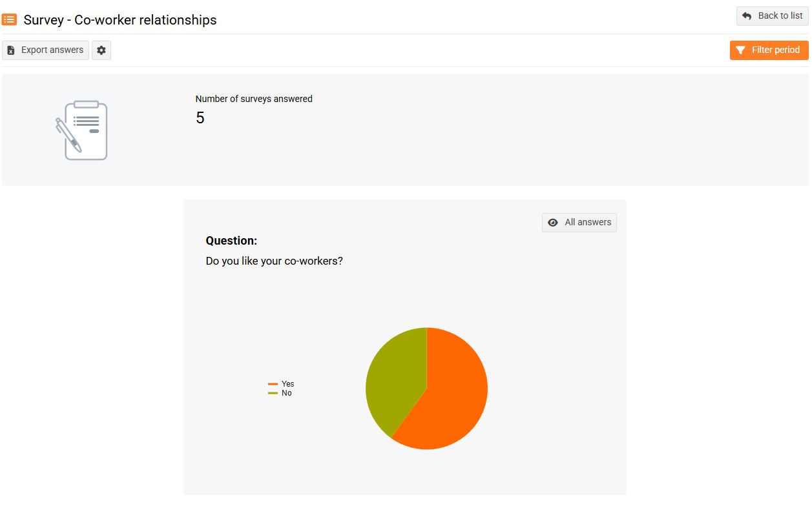
Task: Click the spreadsheet file icon in Export answers
Action: pos(11,50)
